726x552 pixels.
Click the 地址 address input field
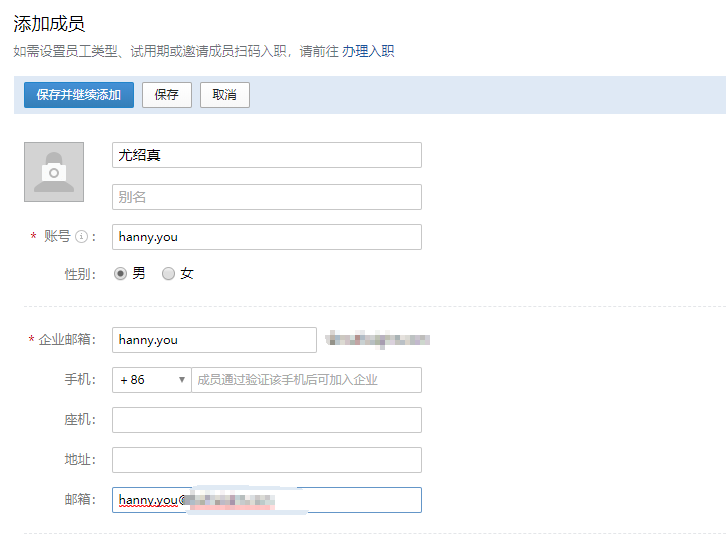(x=266, y=460)
